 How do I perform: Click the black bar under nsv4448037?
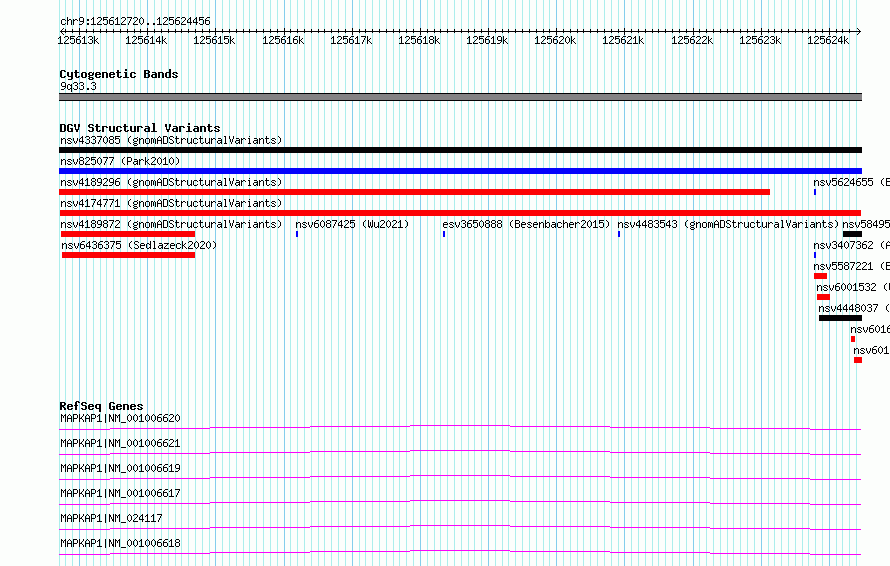pyautogui.click(x=841, y=318)
